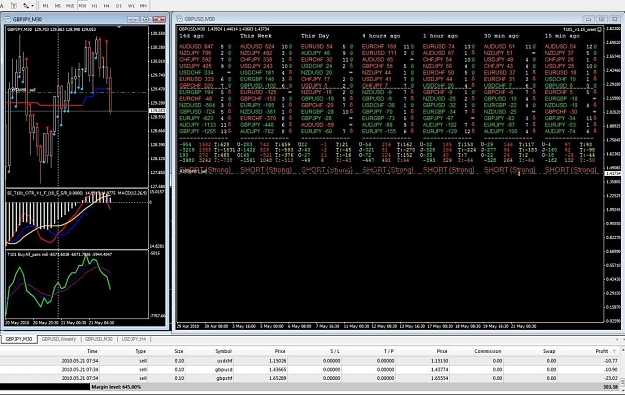Select the M5 timeframe button
The width and height of the screenshot is (625, 396).
point(58,6)
